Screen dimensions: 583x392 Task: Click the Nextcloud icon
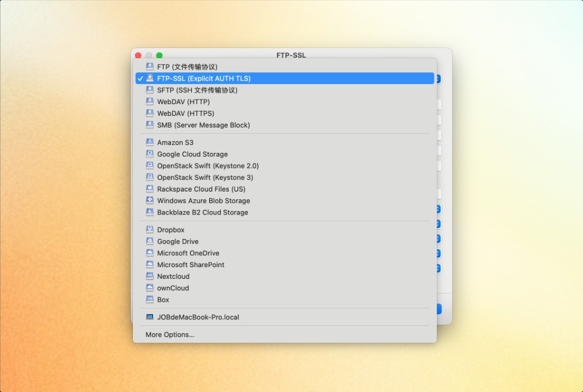click(150, 276)
